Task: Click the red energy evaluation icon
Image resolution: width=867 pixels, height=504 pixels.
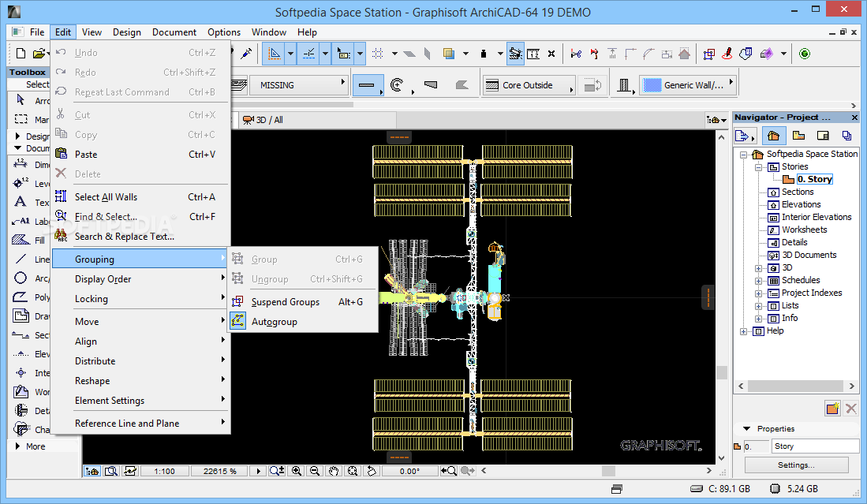Action: tap(727, 54)
